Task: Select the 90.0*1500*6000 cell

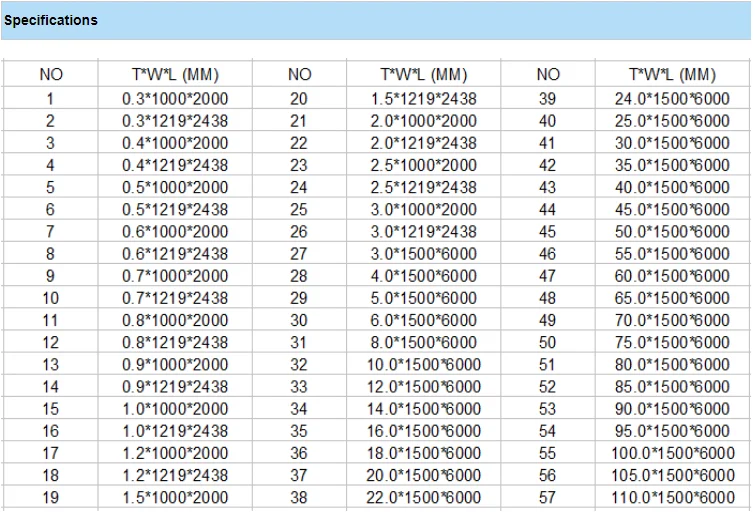Action: [x=672, y=409]
